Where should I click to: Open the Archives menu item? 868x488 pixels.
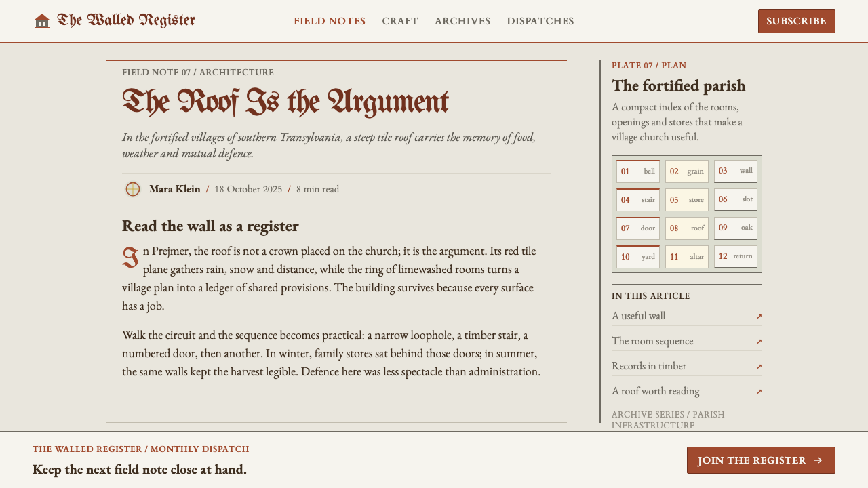click(x=462, y=21)
